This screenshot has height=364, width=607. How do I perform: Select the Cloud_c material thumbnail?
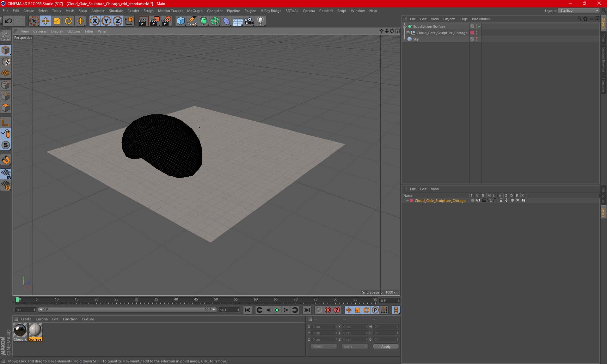[x=20, y=332]
